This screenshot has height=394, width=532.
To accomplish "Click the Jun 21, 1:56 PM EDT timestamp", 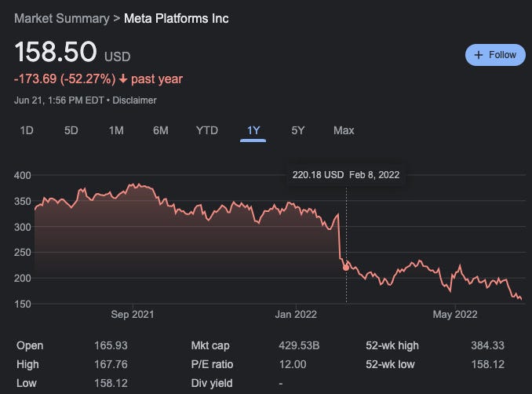I will click(x=59, y=100).
